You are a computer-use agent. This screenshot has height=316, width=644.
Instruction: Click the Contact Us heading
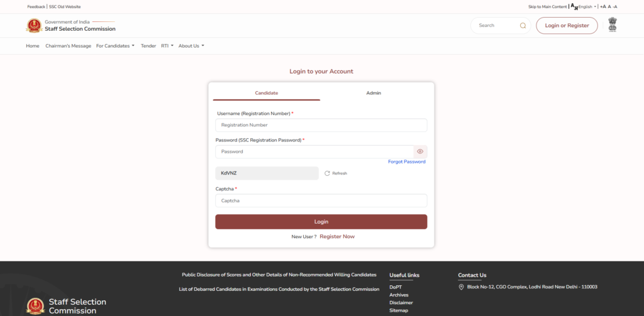[x=472, y=275]
